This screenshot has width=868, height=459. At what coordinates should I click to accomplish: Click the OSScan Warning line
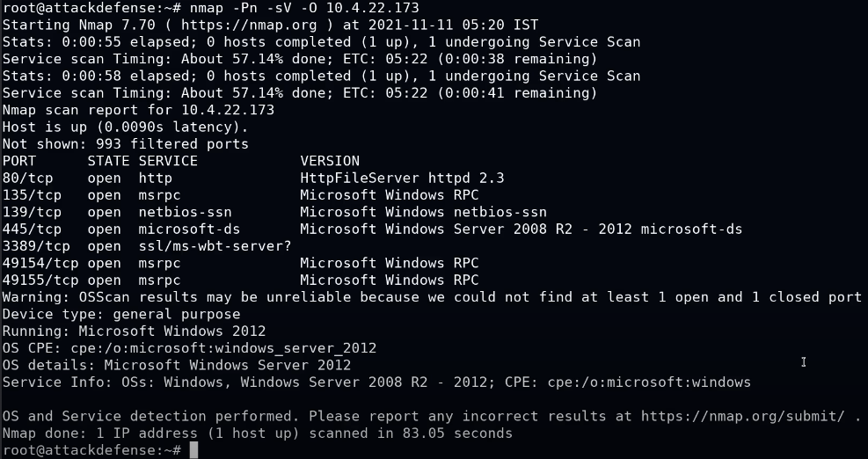click(x=431, y=297)
